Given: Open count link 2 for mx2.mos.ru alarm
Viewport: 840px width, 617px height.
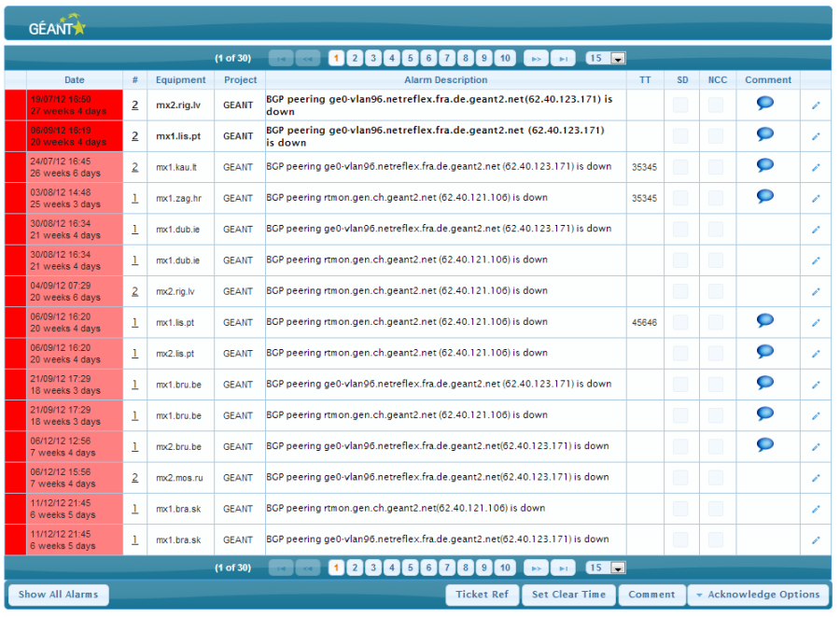Looking at the screenshot, I should coord(135,478).
